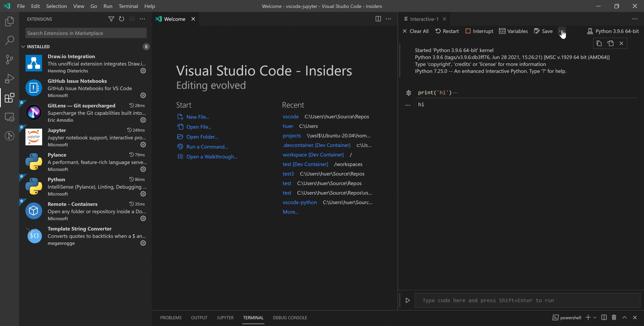Open the Remote Explorer view

point(9,117)
